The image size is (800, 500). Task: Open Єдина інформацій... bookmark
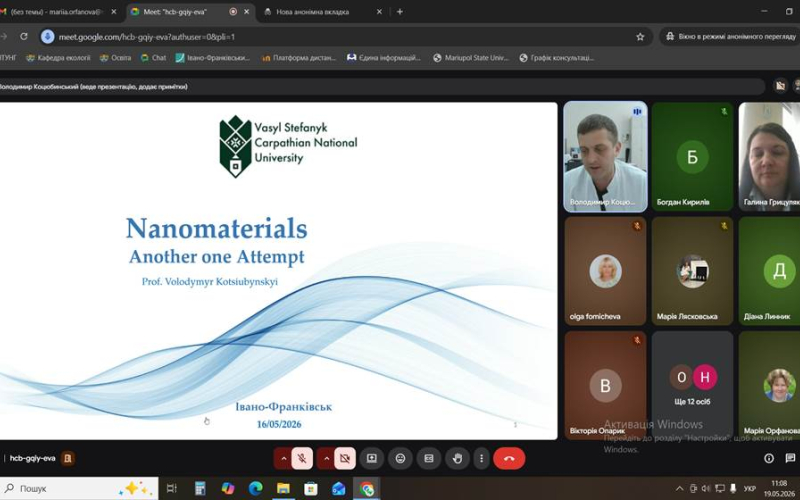pos(384,58)
